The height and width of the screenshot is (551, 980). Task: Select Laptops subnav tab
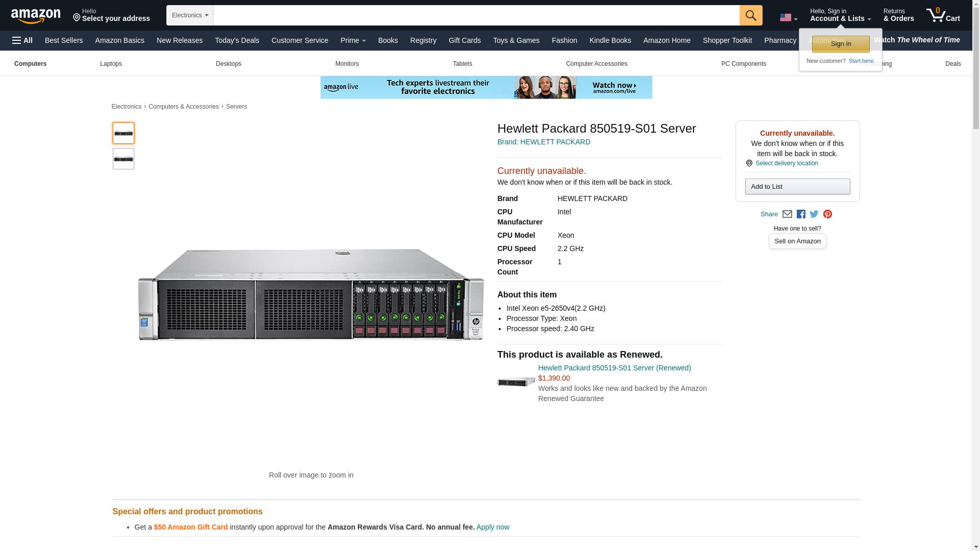(111, 64)
